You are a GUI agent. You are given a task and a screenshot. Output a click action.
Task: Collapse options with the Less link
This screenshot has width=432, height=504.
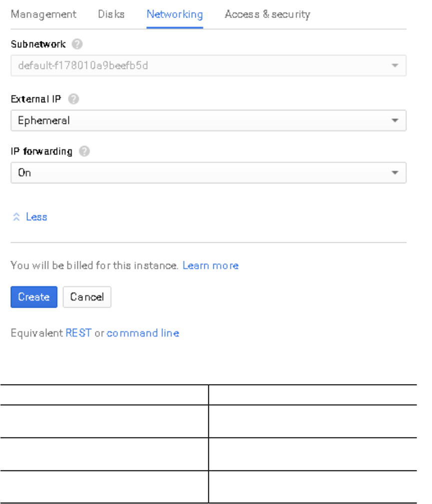click(36, 217)
